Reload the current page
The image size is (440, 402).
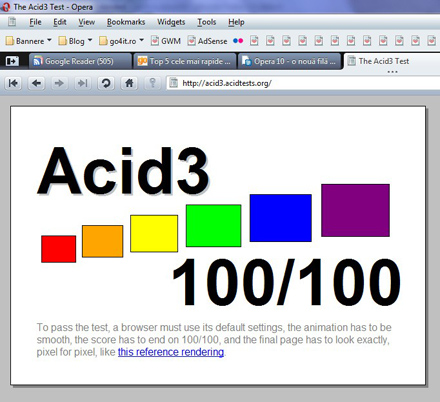coord(106,83)
